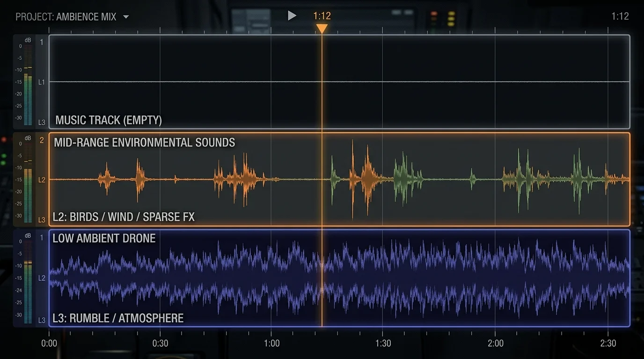Click the orange L2 label in the mid-range track header
Screen dimensions: 644x359
click(x=42, y=180)
